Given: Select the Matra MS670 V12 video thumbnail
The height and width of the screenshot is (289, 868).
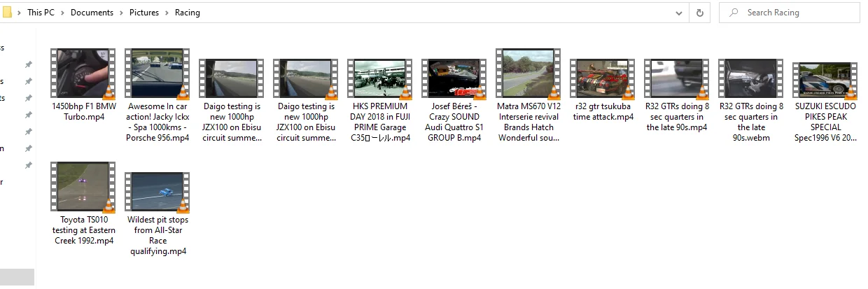Looking at the screenshot, I should tap(528, 73).
